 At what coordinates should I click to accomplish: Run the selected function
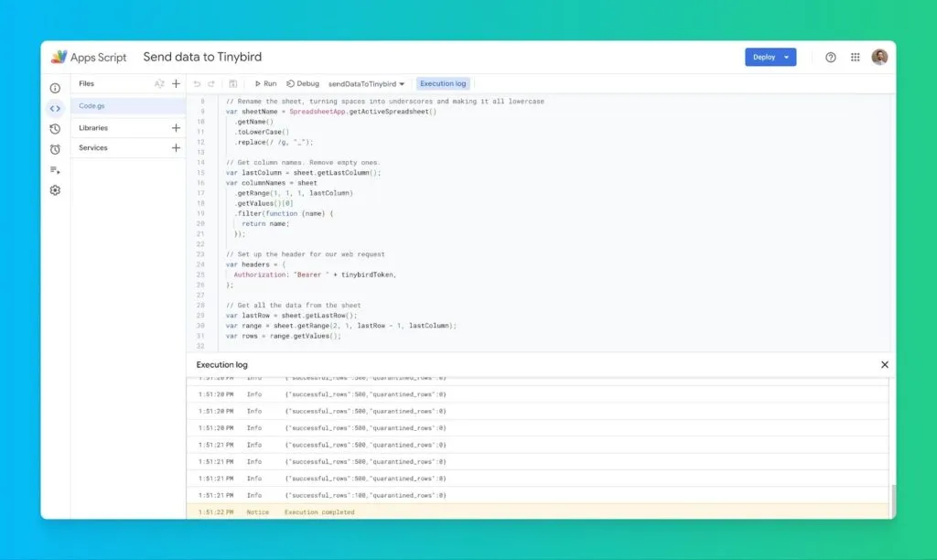coord(264,83)
